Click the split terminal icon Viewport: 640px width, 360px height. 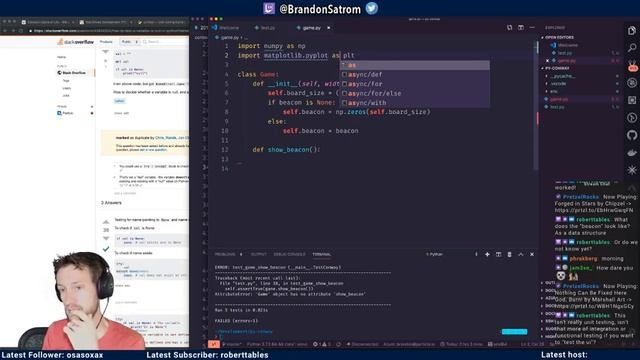click(x=498, y=254)
